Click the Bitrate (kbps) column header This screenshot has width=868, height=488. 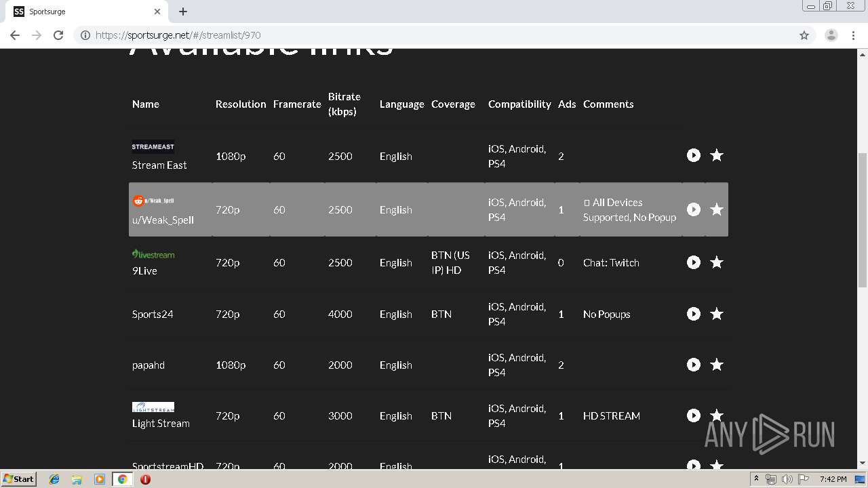(x=344, y=104)
